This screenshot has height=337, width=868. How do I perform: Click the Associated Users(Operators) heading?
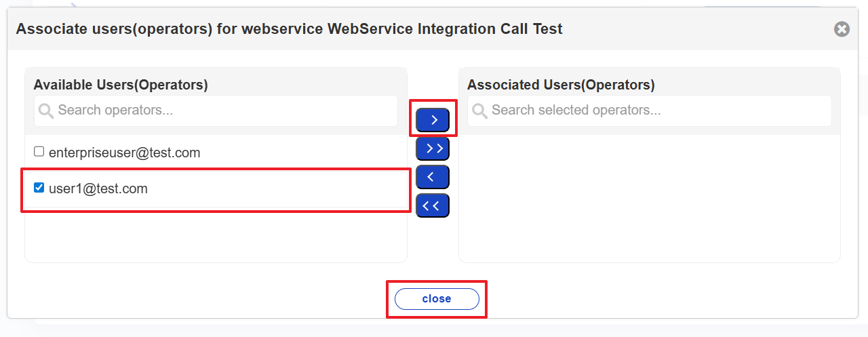561,85
